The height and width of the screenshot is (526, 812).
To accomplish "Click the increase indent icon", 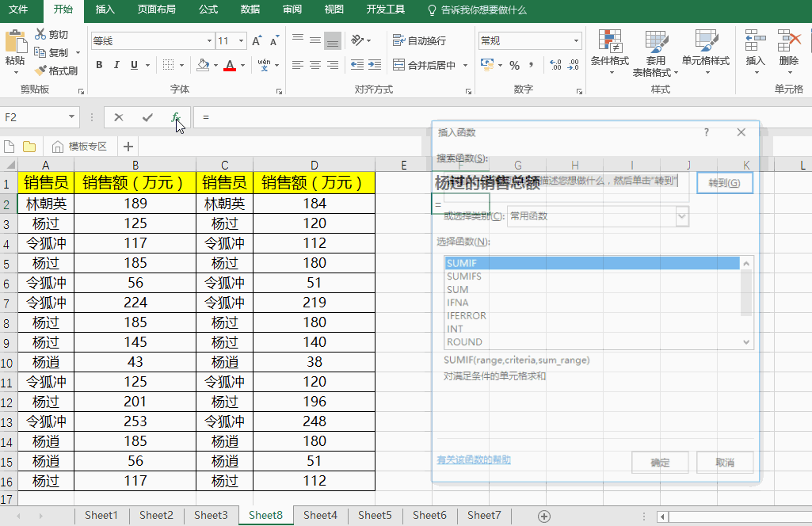I will click(375, 65).
